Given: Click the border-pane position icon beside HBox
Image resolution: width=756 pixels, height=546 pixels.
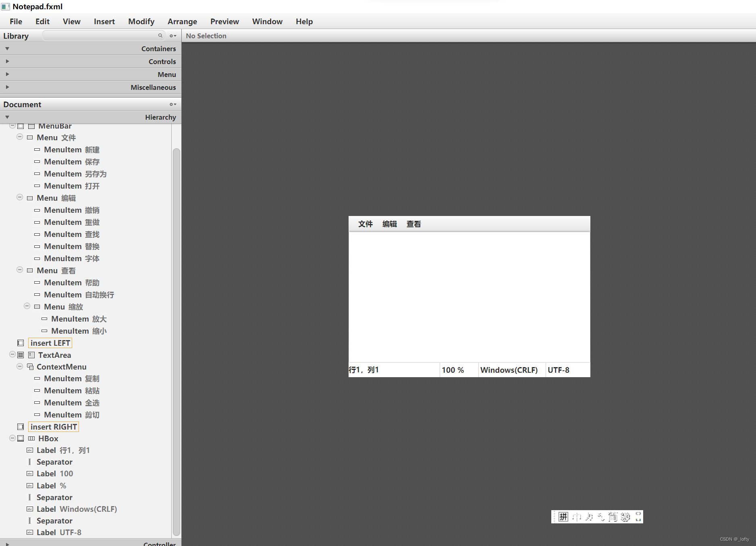Looking at the screenshot, I should [21, 438].
